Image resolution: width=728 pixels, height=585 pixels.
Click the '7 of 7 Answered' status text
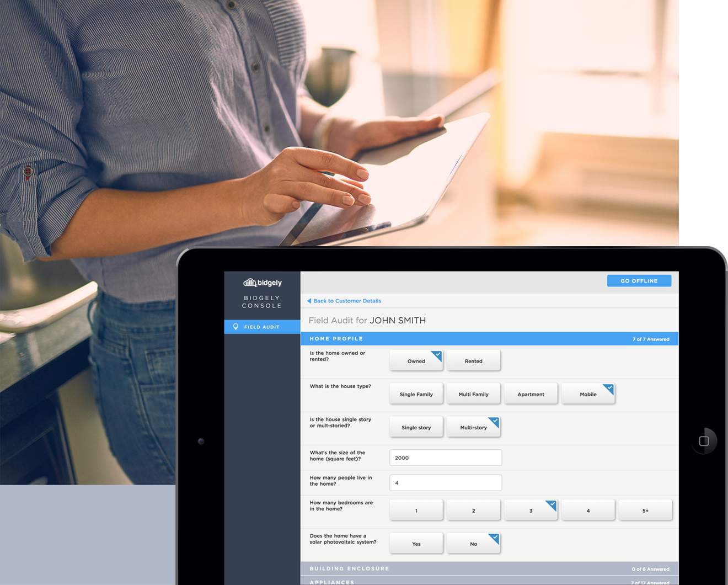pyautogui.click(x=651, y=339)
